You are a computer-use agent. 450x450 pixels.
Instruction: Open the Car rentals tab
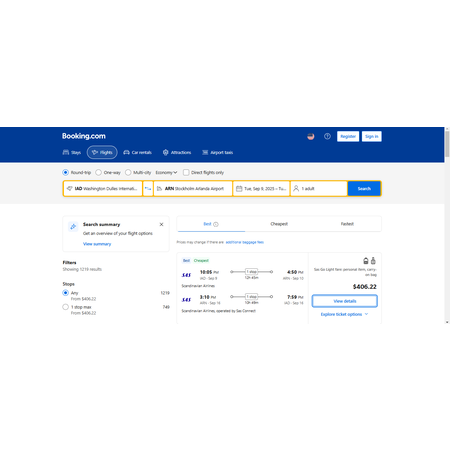point(137,153)
